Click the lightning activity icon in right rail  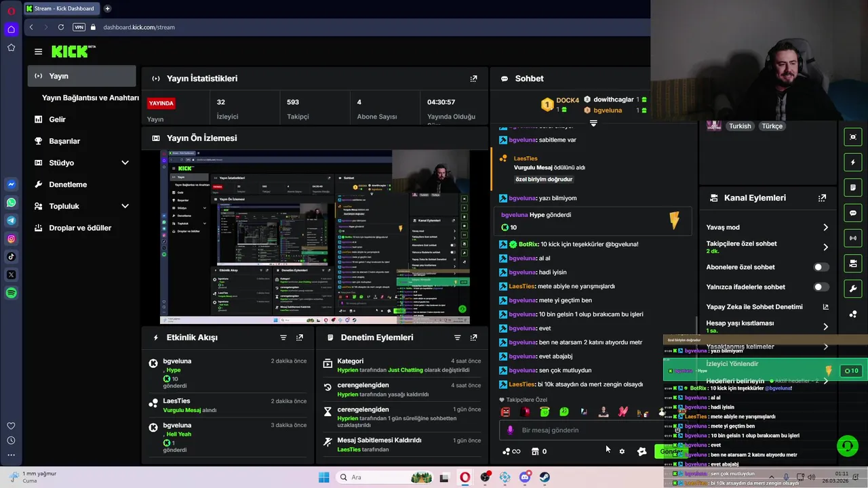click(853, 163)
